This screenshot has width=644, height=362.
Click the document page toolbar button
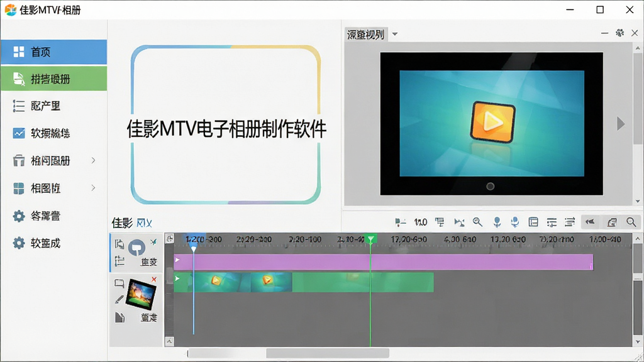pos(612,222)
